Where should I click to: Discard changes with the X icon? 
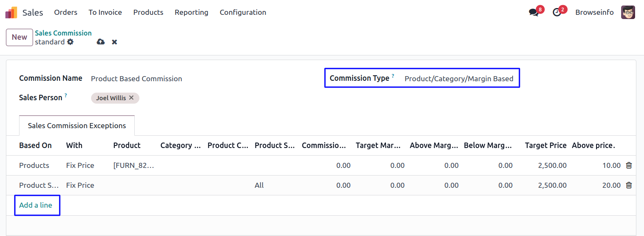(x=114, y=42)
